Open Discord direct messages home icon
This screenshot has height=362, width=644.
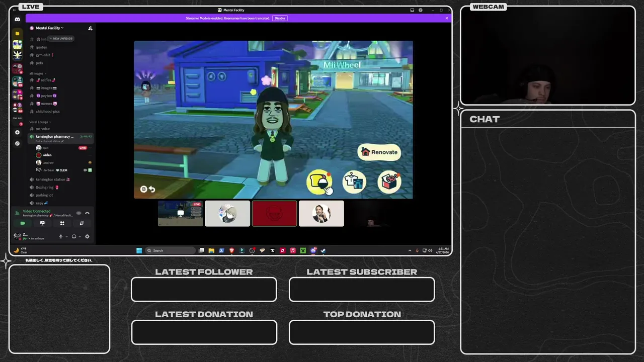point(17,19)
